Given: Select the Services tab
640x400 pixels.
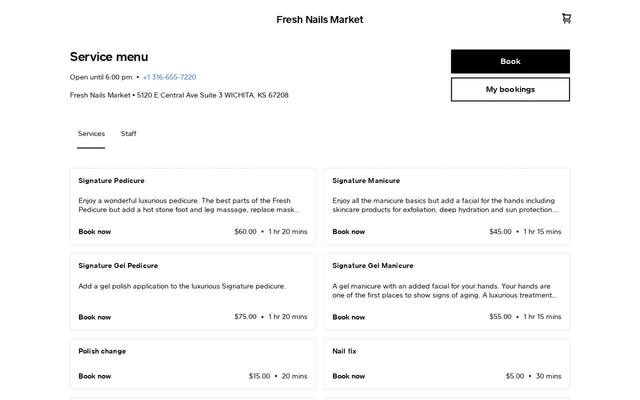Looking at the screenshot, I should (91, 133).
